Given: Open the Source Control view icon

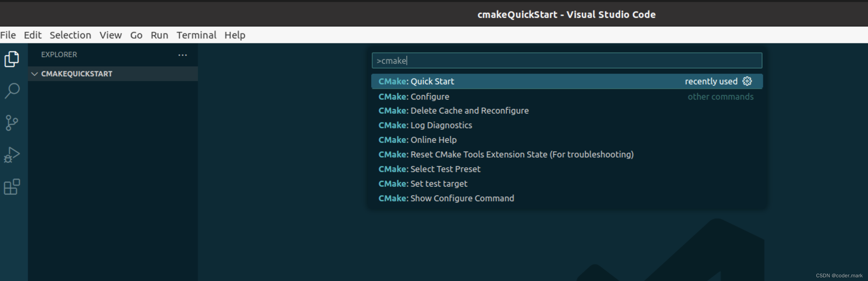Looking at the screenshot, I should 12,123.
